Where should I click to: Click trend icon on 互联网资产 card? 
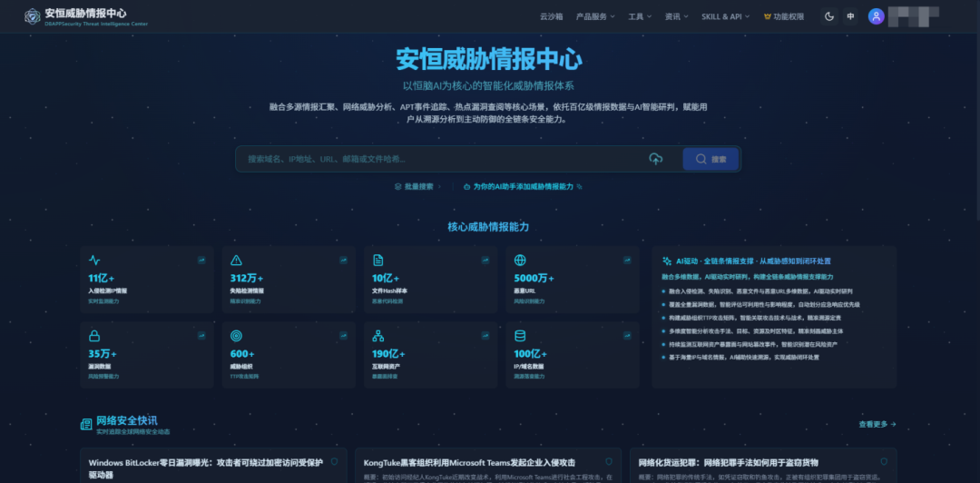[x=485, y=335]
